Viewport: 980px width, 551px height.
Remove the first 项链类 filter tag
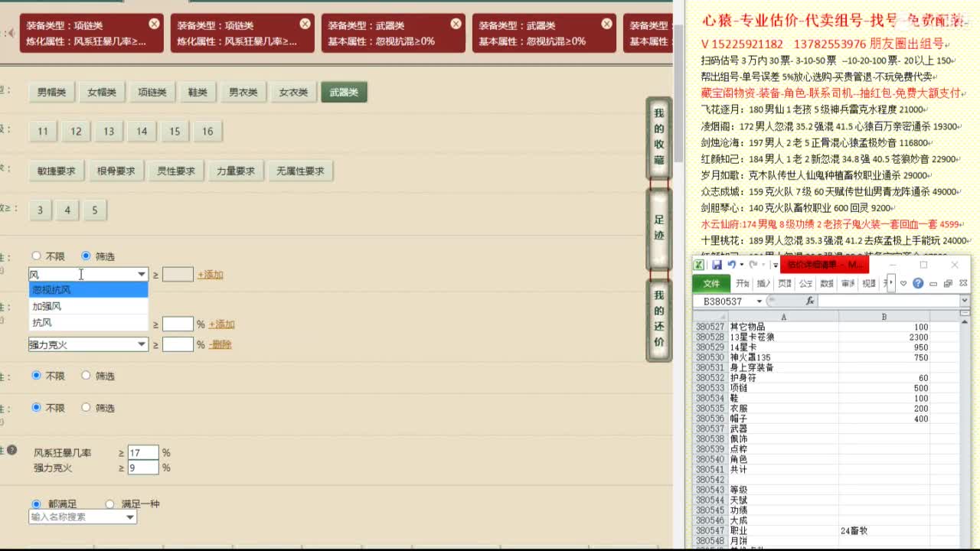(154, 24)
